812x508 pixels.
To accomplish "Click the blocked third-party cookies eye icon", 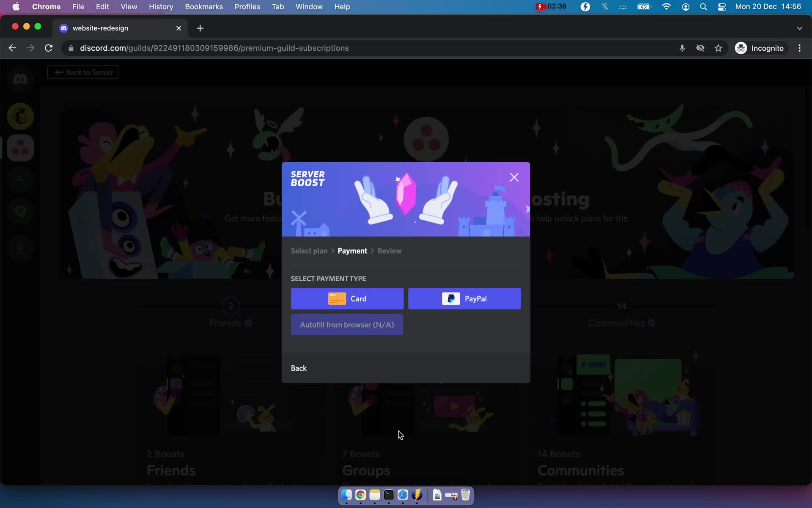I will (700, 48).
